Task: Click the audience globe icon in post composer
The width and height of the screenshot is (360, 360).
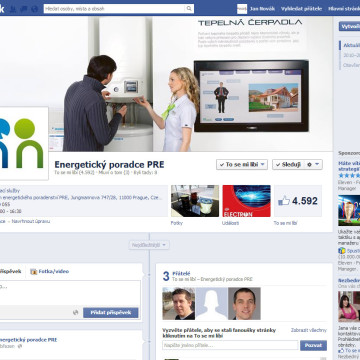Action: (x=76, y=312)
